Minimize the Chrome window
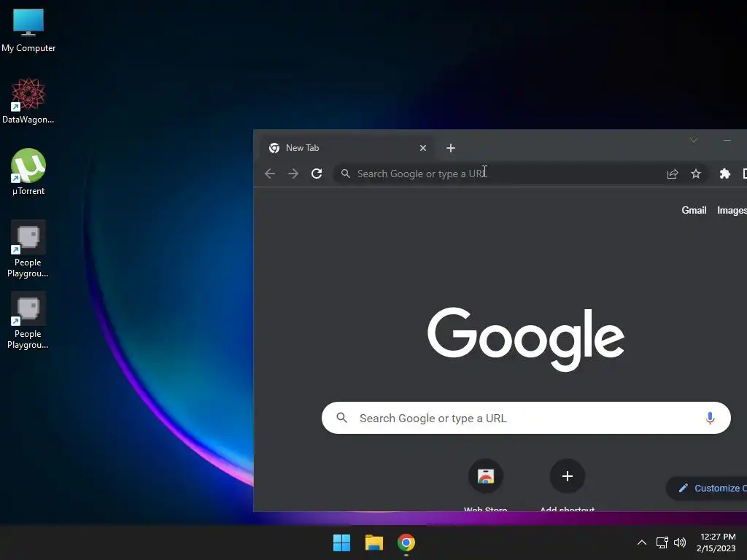 pyautogui.click(x=727, y=140)
